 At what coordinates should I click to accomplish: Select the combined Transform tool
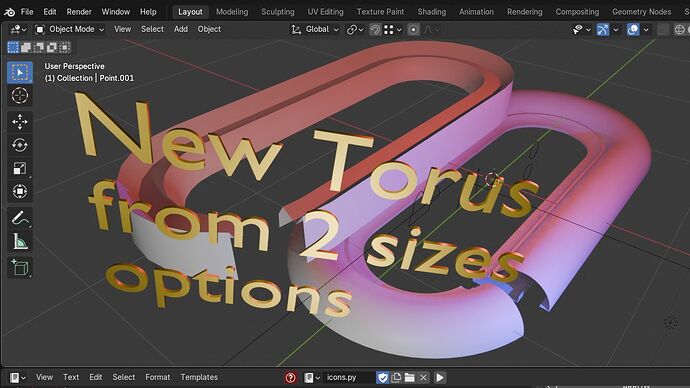pos(20,191)
